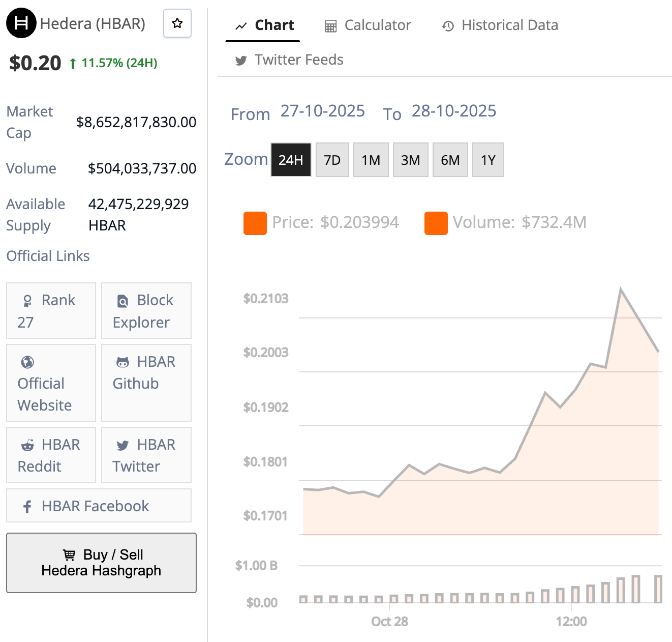672x642 pixels.
Task: Click the To date field
Action: [453, 111]
